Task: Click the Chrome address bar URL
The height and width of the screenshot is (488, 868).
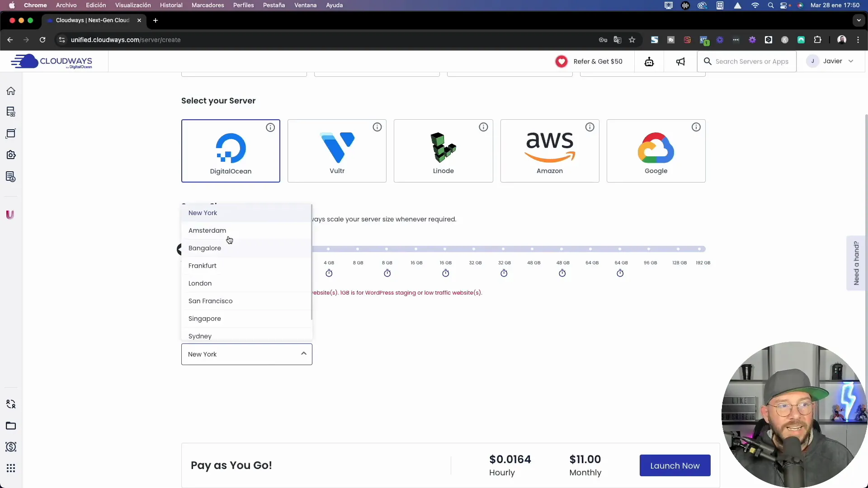Action: click(126, 40)
